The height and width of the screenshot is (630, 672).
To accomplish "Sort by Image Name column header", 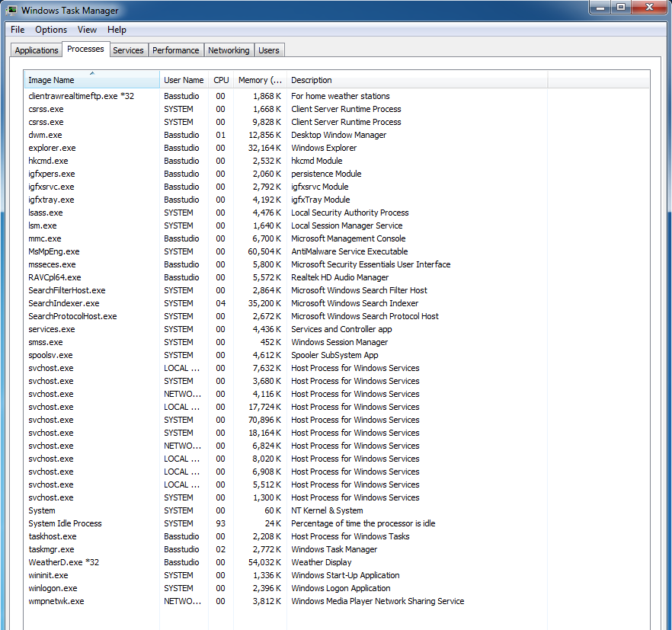I will (x=91, y=80).
